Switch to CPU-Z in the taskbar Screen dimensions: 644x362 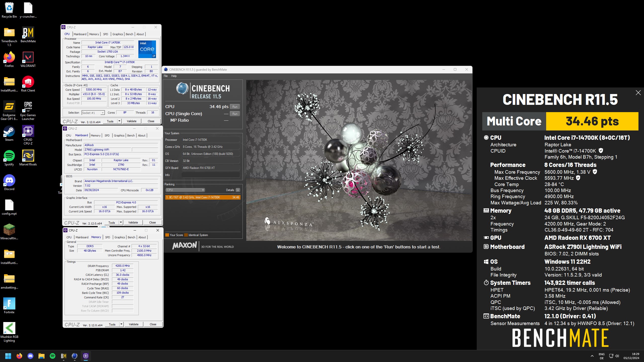(x=86, y=356)
